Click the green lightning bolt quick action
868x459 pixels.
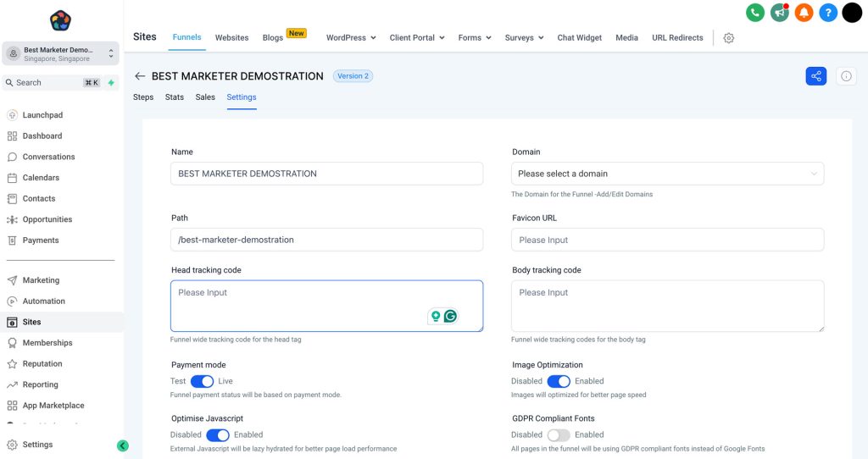(111, 83)
